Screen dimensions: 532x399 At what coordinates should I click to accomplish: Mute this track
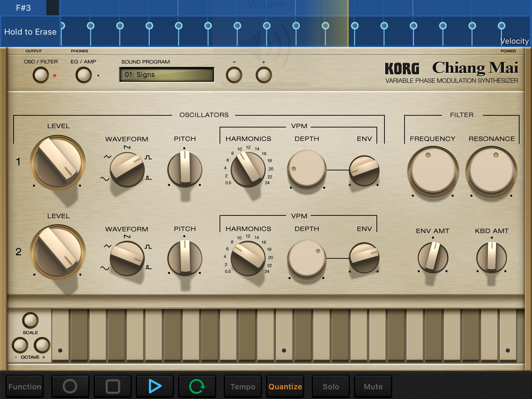(x=373, y=387)
